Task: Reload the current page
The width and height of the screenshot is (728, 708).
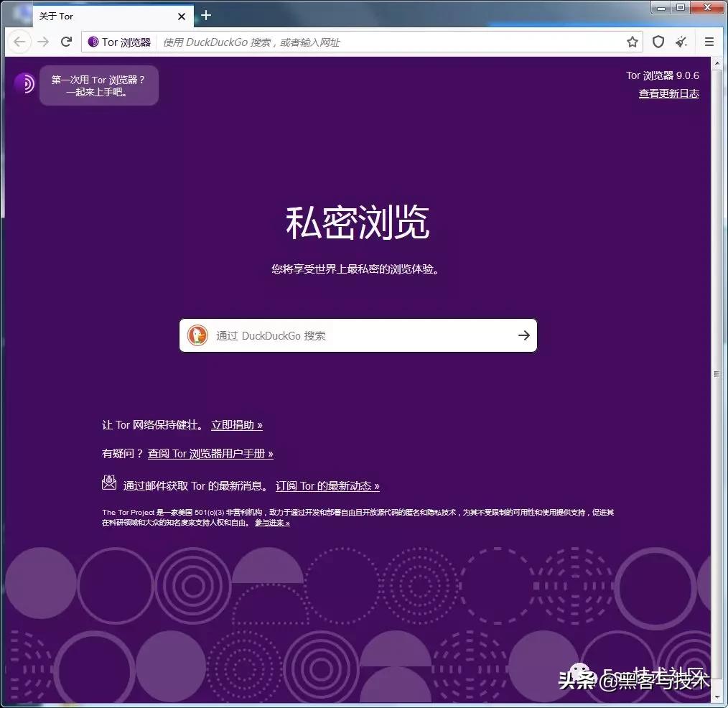Action: click(66, 42)
